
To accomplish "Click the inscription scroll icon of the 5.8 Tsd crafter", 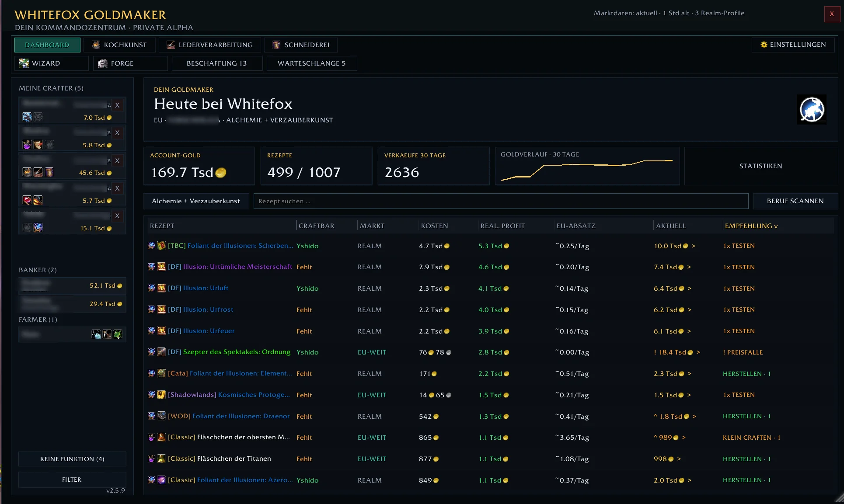I will coord(38,145).
